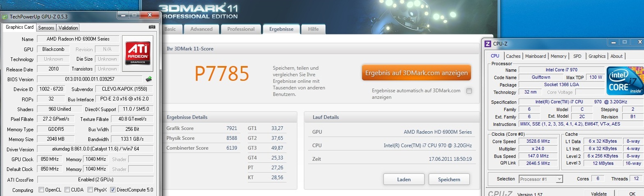Switch to the Sensors tab in GPU-Z
The image size is (644, 196).
[x=46, y=28]
